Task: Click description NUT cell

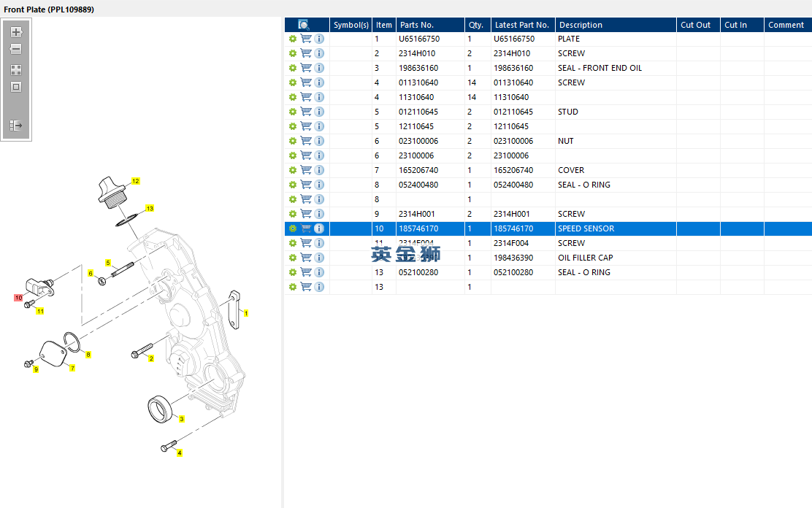Action: (616, 141)
